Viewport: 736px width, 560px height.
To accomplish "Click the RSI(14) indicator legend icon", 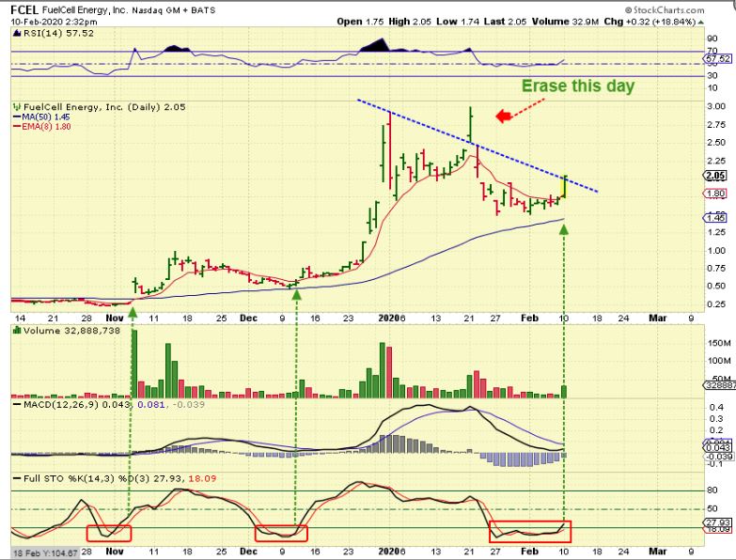I will pos(17,33).
